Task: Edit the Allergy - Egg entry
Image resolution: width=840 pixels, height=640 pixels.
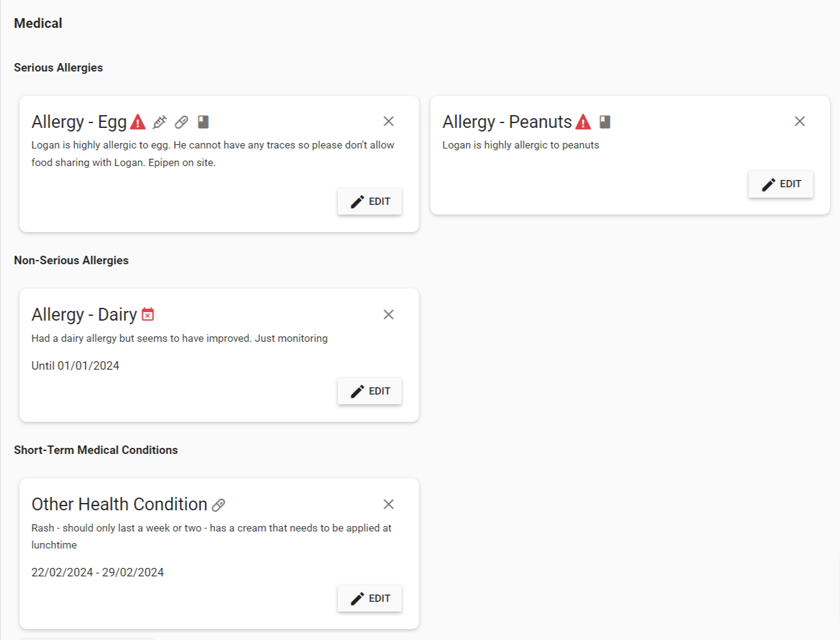Action: [x=370, y=201]
